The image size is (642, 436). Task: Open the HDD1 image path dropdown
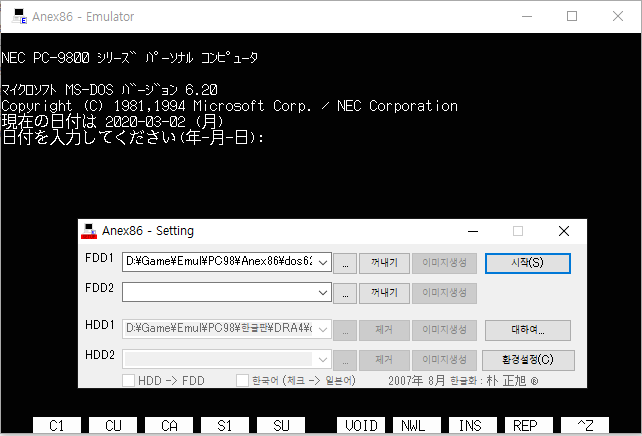click(x=323, y=329)
